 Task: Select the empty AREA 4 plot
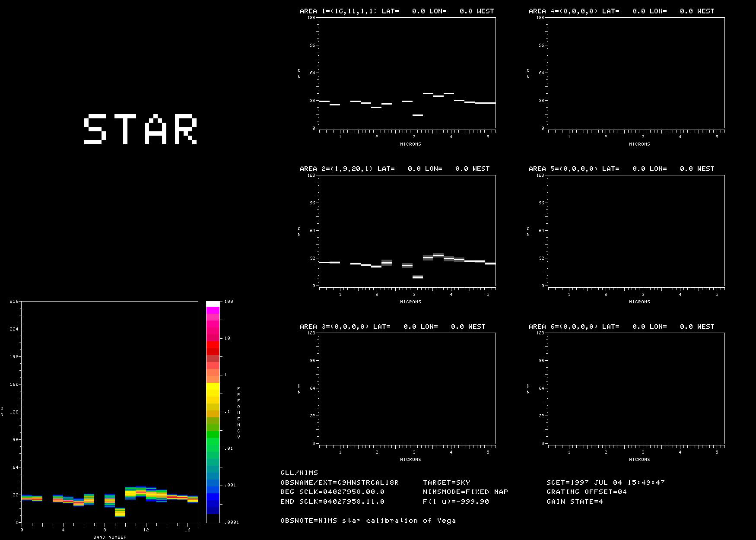[x=636, y=73]
